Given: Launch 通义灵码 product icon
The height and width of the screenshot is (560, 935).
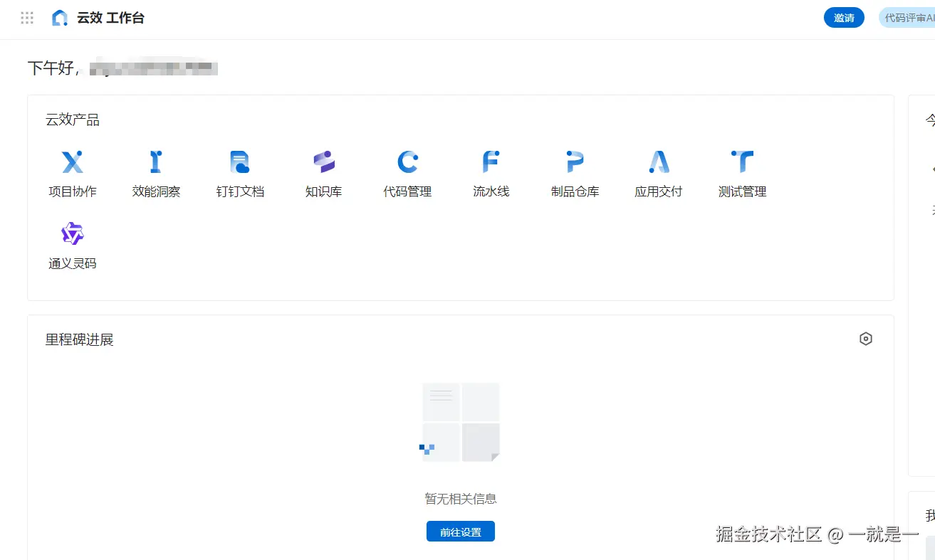Looking at the screenshot, I should coord(73,234).
